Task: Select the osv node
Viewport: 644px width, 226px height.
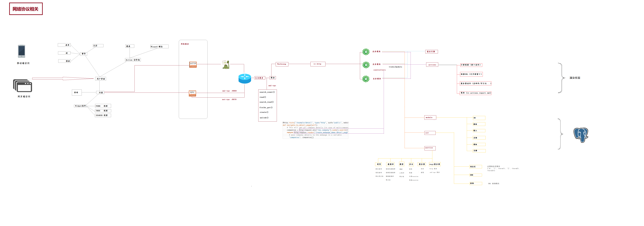Action: 430,133
